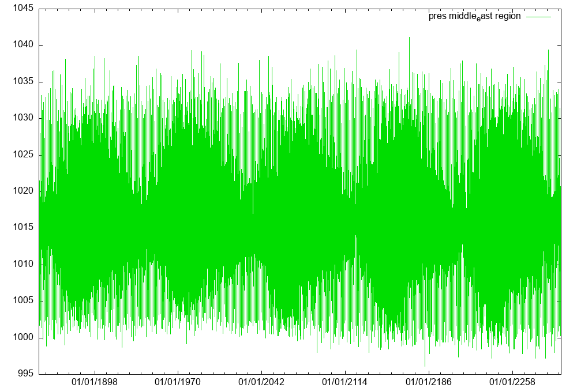
Task: Click the y-axis label 1000
Action: click(x=23, y=337)
